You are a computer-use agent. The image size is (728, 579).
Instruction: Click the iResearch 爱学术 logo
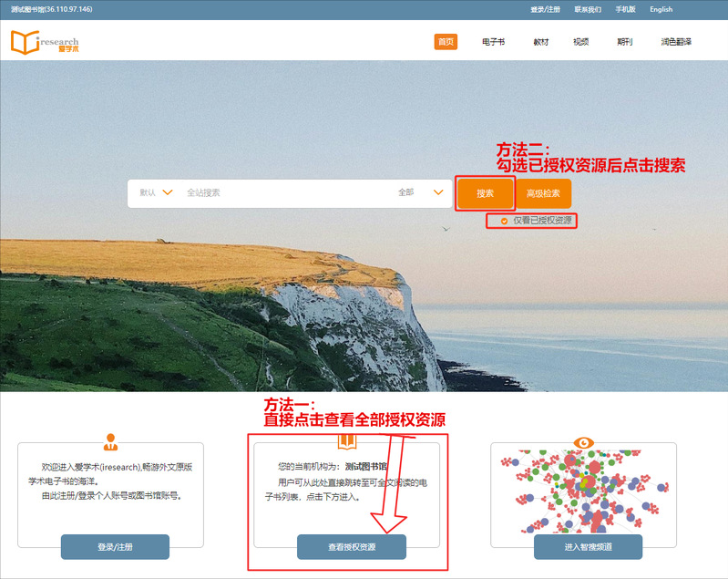point(45,42)
